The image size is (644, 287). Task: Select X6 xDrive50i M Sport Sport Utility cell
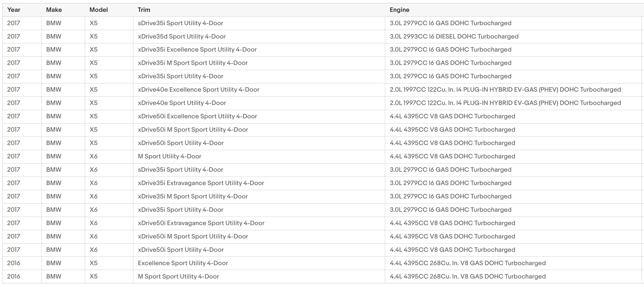[x=259, y=237]
